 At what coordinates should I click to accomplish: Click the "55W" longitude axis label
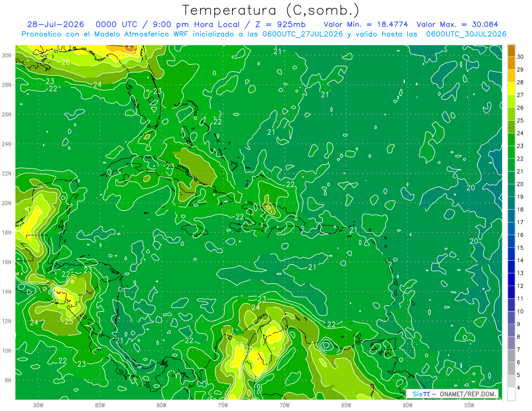(469, 405)
